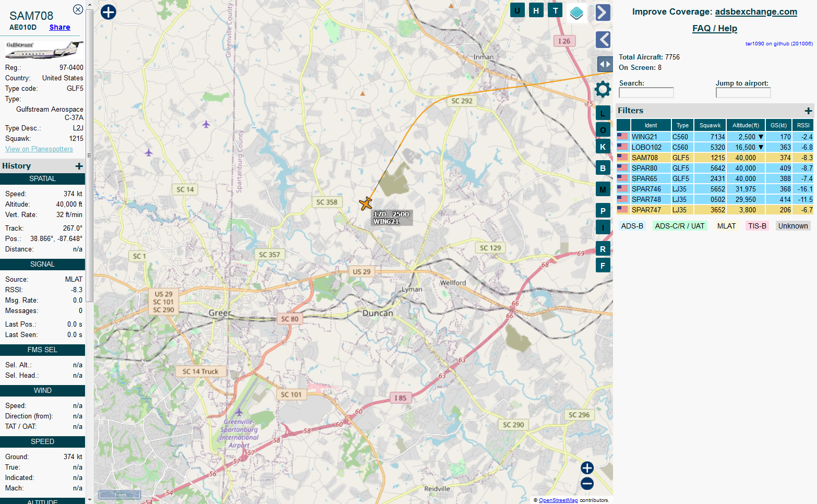
Task: Click the SPATIAL section header
Action: (42, 178)
